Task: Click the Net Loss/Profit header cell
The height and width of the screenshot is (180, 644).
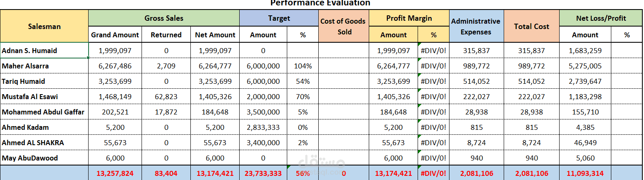Action: pyautogui.click(x=601, y=18)
